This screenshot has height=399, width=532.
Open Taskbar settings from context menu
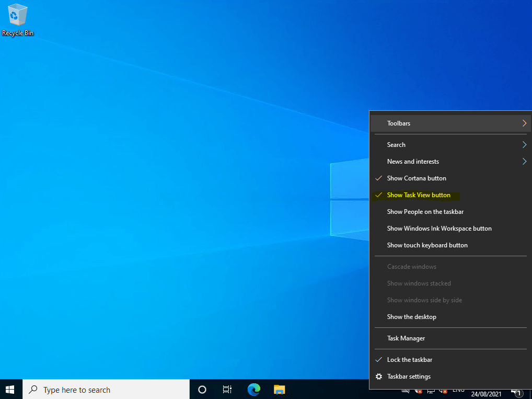click(450, 376)
